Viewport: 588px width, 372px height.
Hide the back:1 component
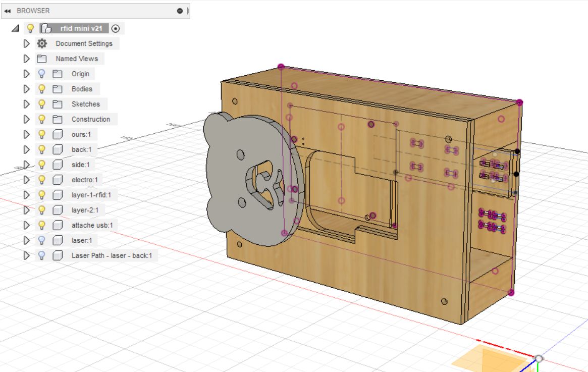[41, 149]
